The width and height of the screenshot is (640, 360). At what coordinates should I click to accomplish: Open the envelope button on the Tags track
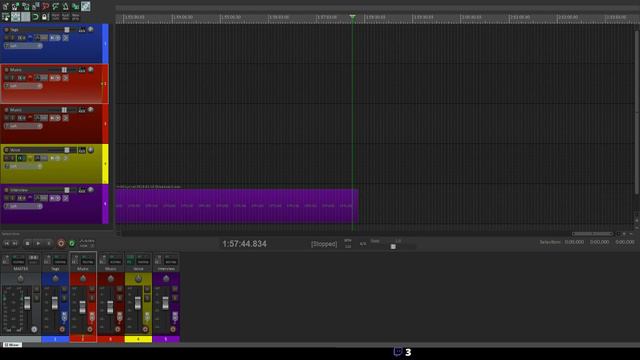coord(30,38)
